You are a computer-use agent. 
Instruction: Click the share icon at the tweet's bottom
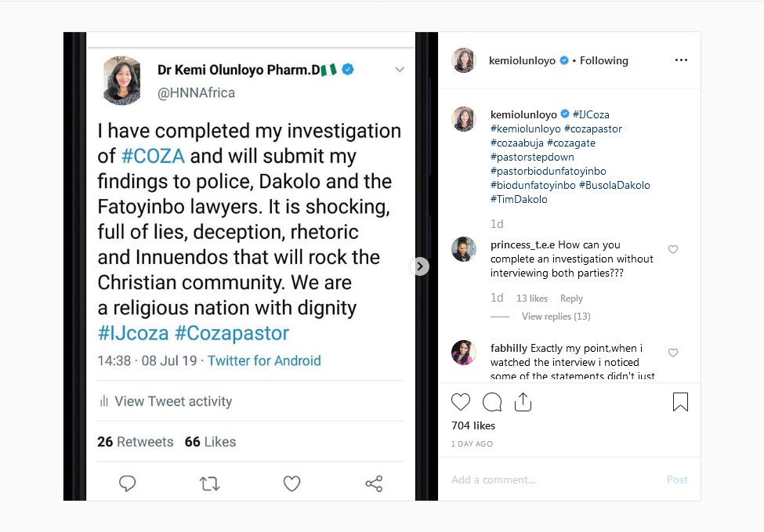pos(374,483)
